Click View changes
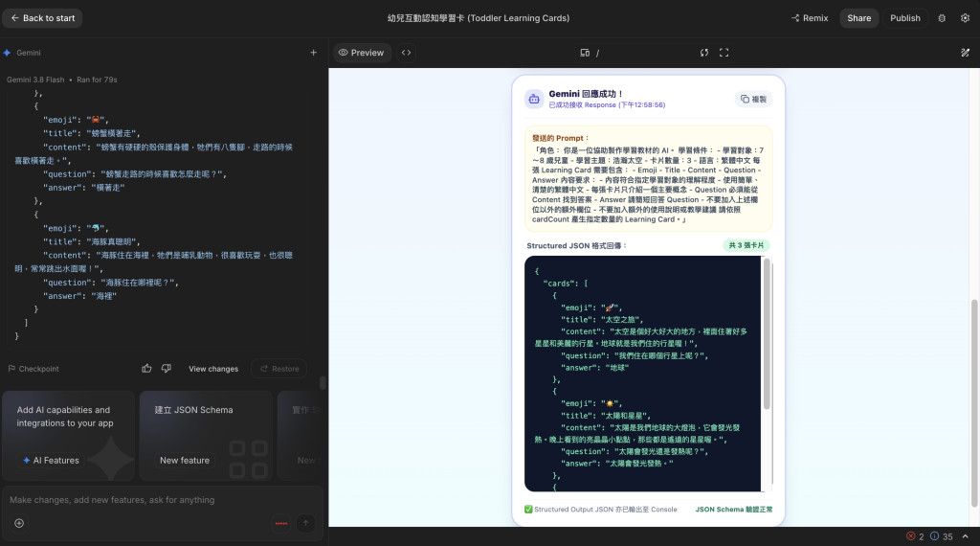 click(213, 369)
